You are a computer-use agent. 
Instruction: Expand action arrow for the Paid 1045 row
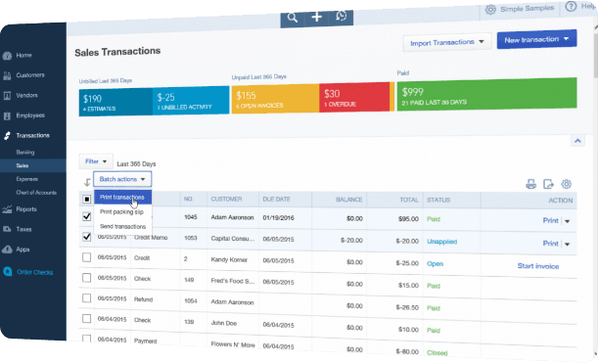[567, 221]
